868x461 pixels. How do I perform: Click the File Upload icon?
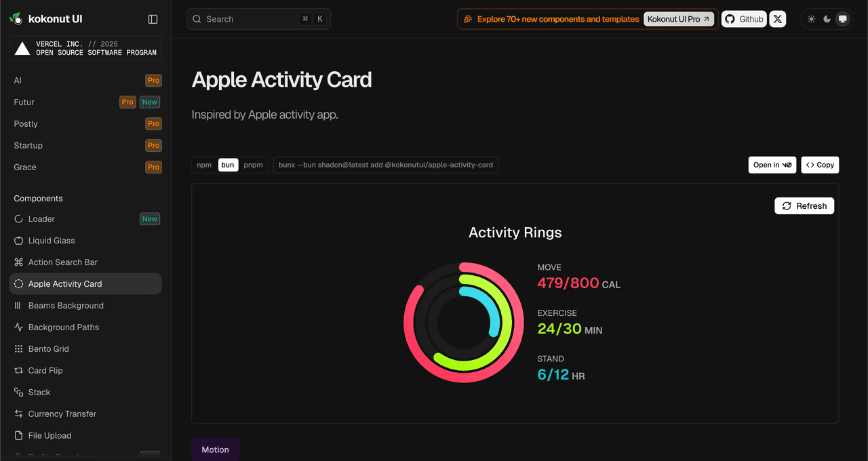[18, 436]
